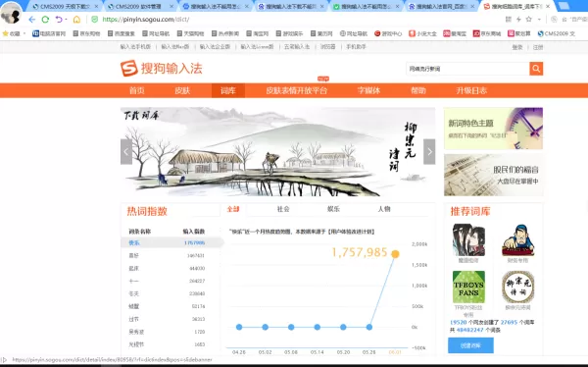Go to the browser home page icon
588x367 pixels.
pyautogui.click(x=76, y=20)
